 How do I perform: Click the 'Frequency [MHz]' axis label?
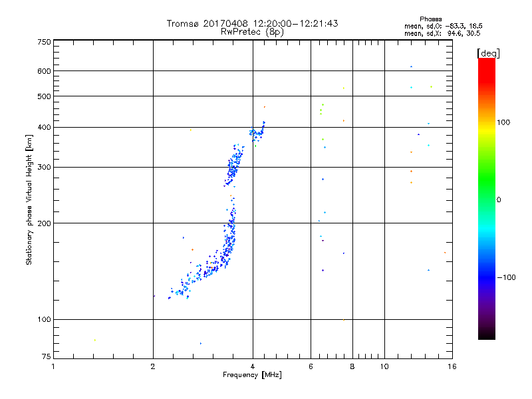tap(252, 375)
